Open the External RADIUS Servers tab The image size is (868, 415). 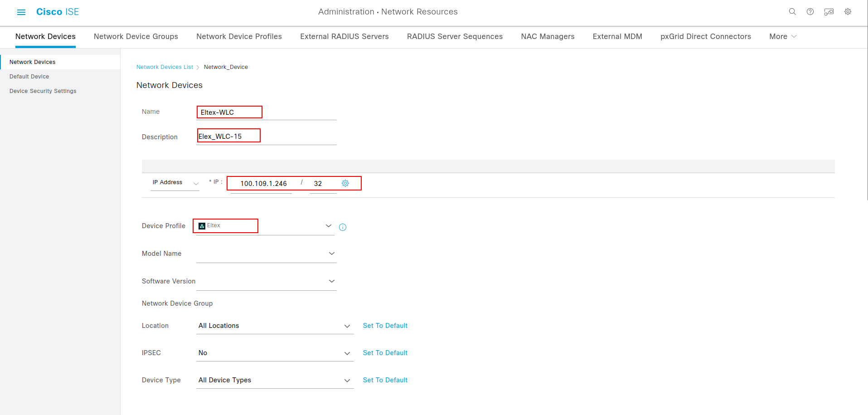pos(344,36)
